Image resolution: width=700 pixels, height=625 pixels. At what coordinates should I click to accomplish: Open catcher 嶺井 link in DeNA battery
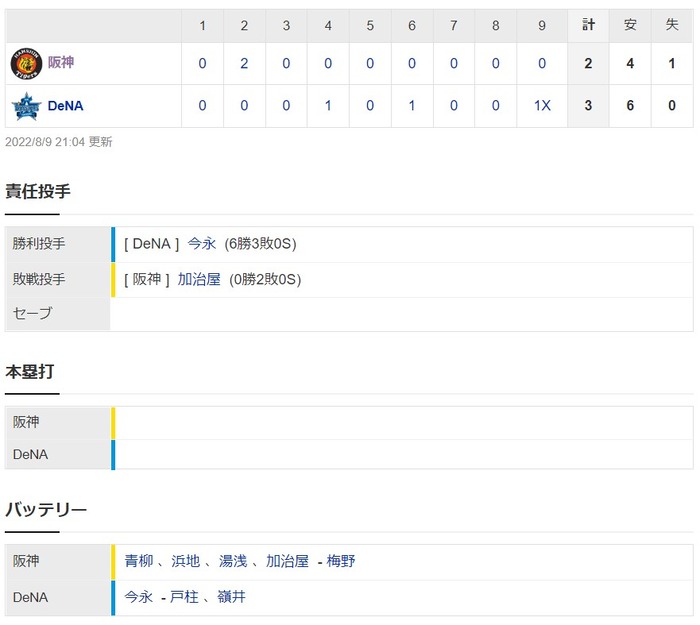232,597
